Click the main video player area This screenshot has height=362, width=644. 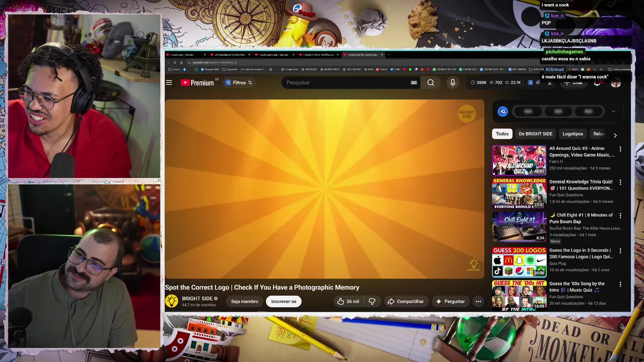click(325, 189)
